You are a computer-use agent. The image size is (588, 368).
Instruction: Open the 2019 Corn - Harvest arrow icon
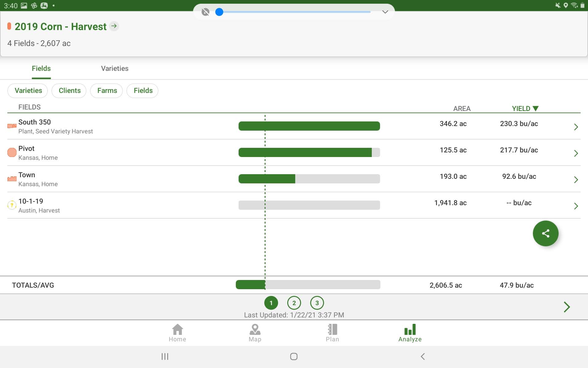[114, 26]
